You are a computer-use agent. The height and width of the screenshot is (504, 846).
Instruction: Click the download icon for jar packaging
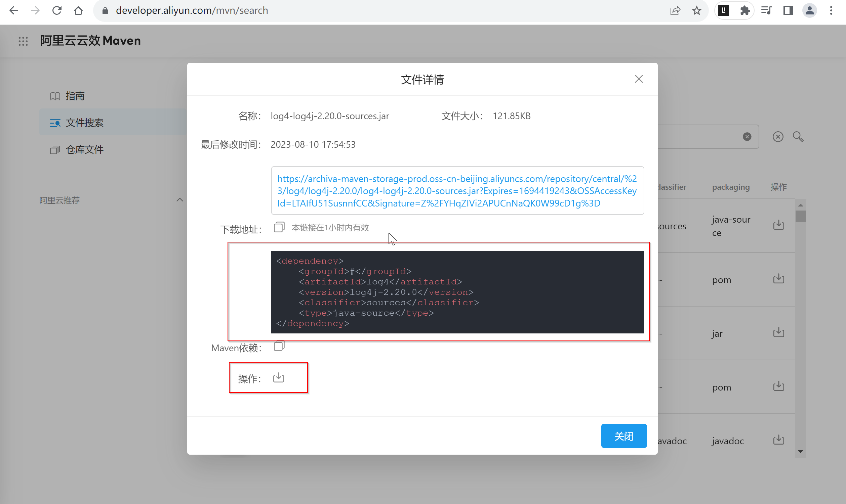[x=779, y=333]
